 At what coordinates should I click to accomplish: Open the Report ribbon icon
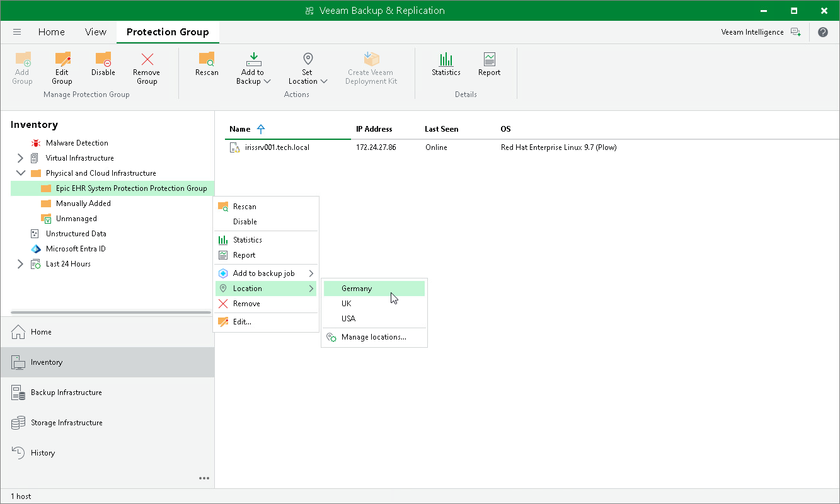(489, 64)
